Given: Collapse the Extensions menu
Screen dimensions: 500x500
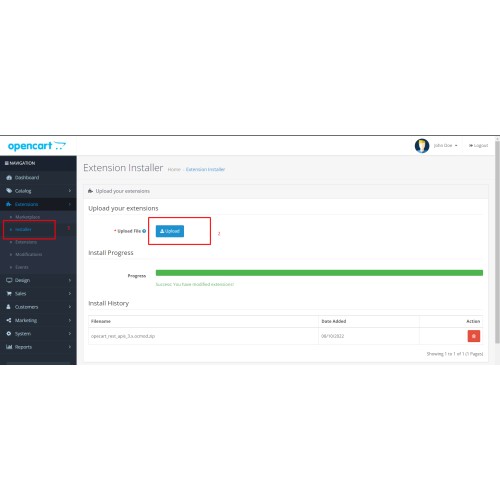Looking at the screenshot, I should pos(38,204).
